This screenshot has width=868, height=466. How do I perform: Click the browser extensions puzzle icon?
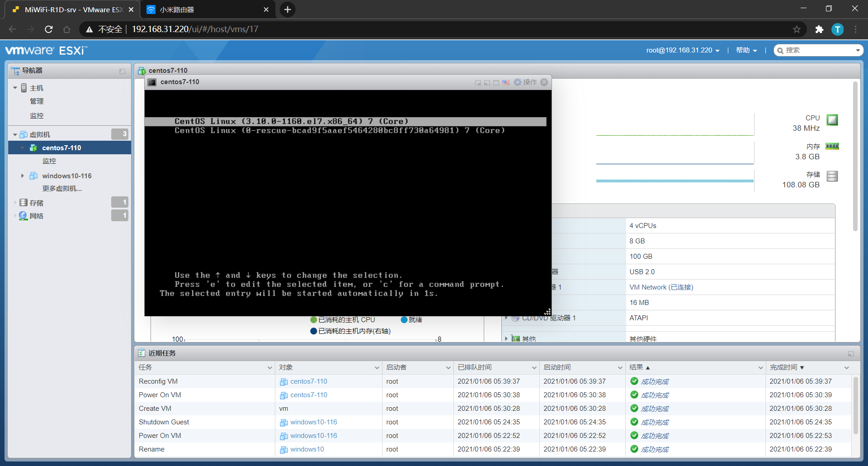click(x=819, y=29)
